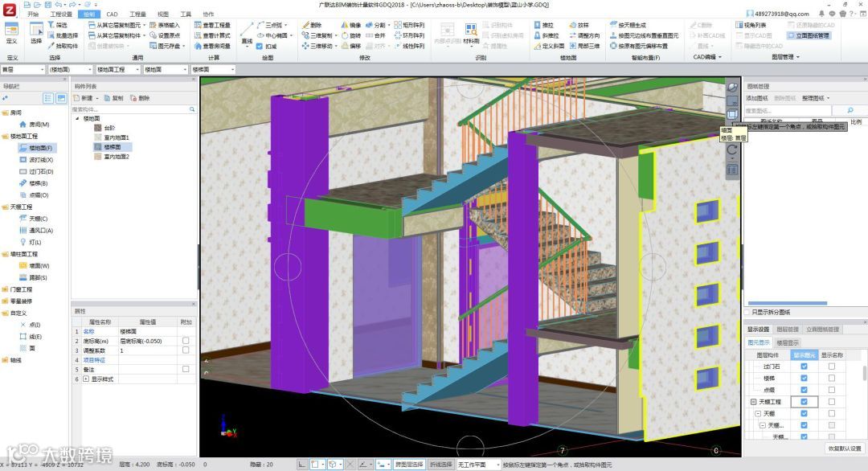
Task: Click 批量选择 batch select tool
Action: 63,35
